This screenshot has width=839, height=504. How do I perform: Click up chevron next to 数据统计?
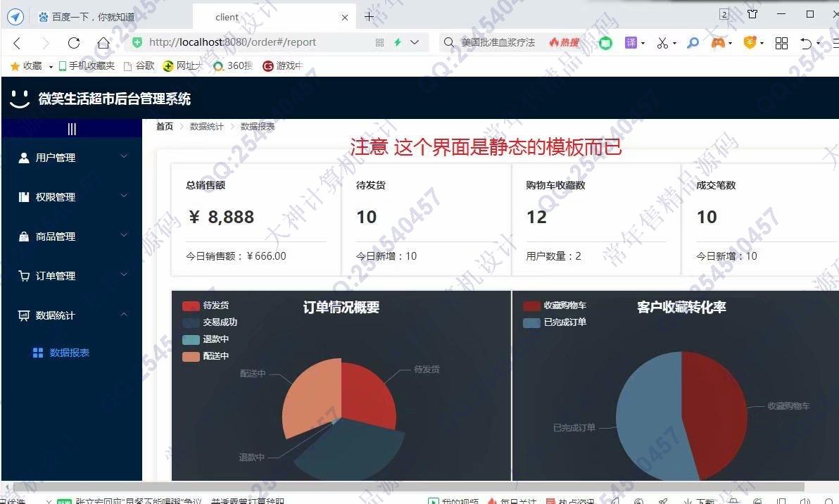click(124, 314)
